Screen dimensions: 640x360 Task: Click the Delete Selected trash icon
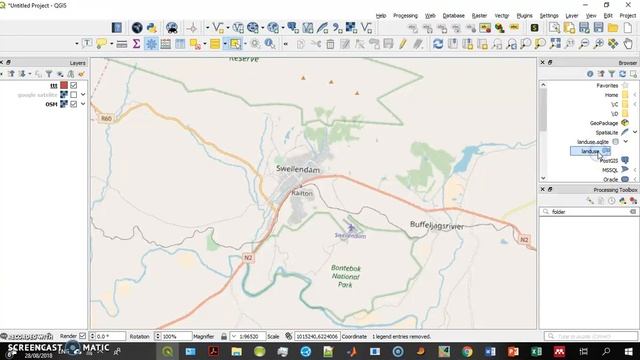coord(330,44)
